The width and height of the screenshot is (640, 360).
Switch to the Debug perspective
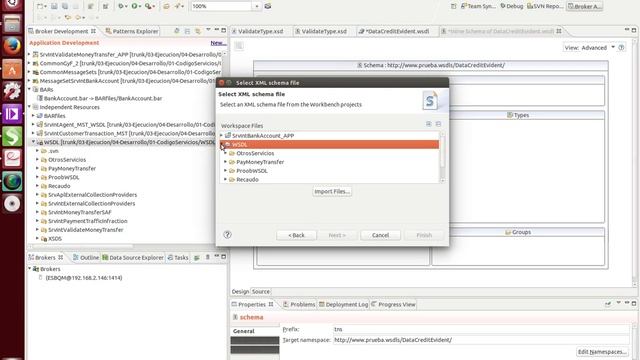[x=512, y=6]
